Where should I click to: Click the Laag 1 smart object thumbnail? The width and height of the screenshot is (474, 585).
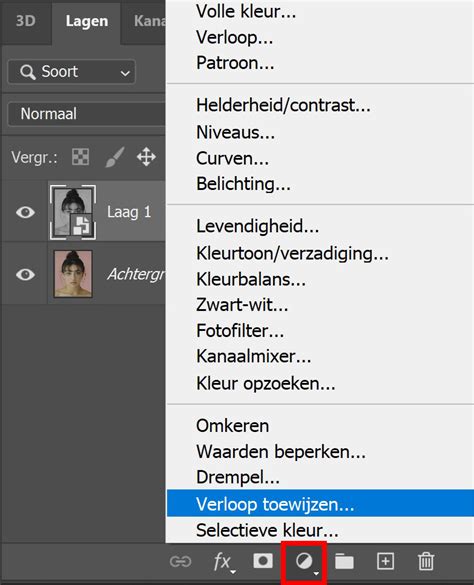coord(73,212)
